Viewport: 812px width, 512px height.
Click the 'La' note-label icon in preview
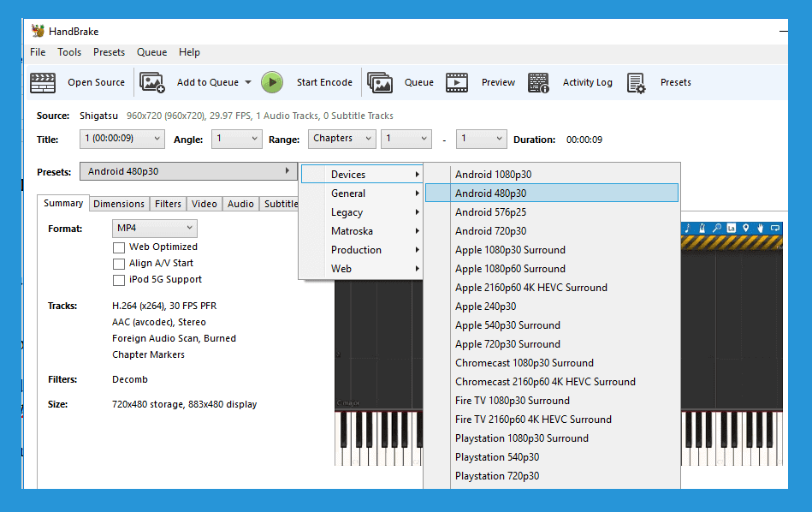coord(732,228)
